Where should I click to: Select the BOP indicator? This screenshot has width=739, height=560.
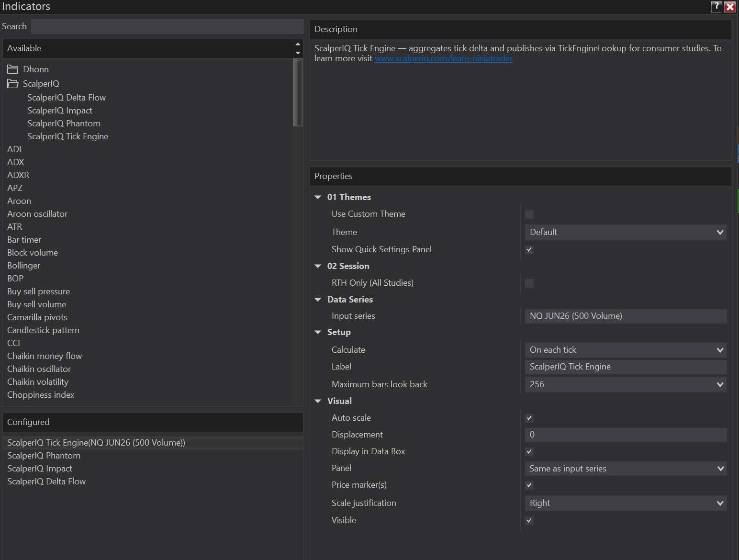click(15, 279)
